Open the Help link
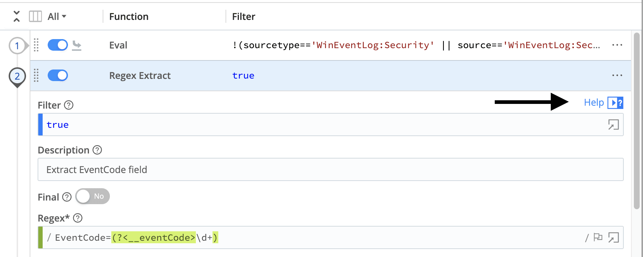Image resolution: width=644 pixels, height=257 pixels. (594, 102)
